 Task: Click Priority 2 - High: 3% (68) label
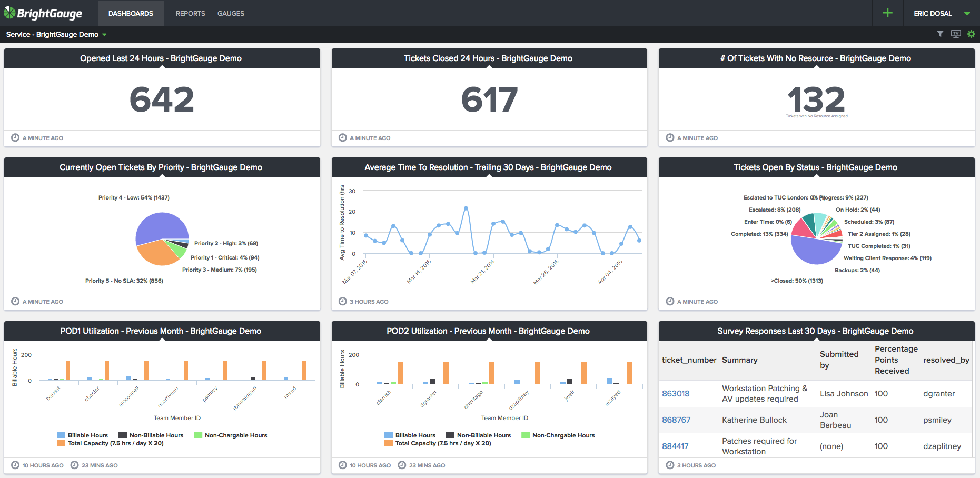click(x=226, y=243)
